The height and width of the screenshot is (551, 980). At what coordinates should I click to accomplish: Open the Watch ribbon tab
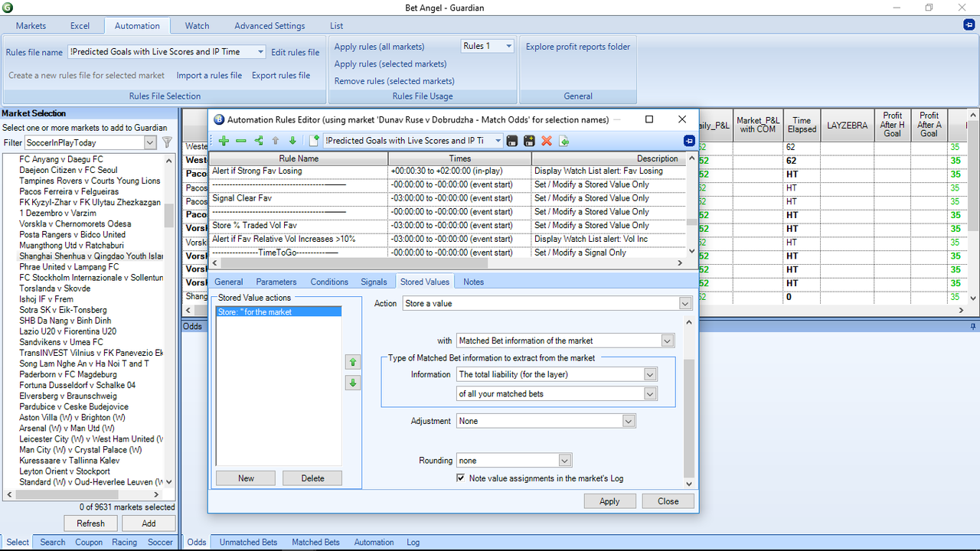click(x=197, y=26)
